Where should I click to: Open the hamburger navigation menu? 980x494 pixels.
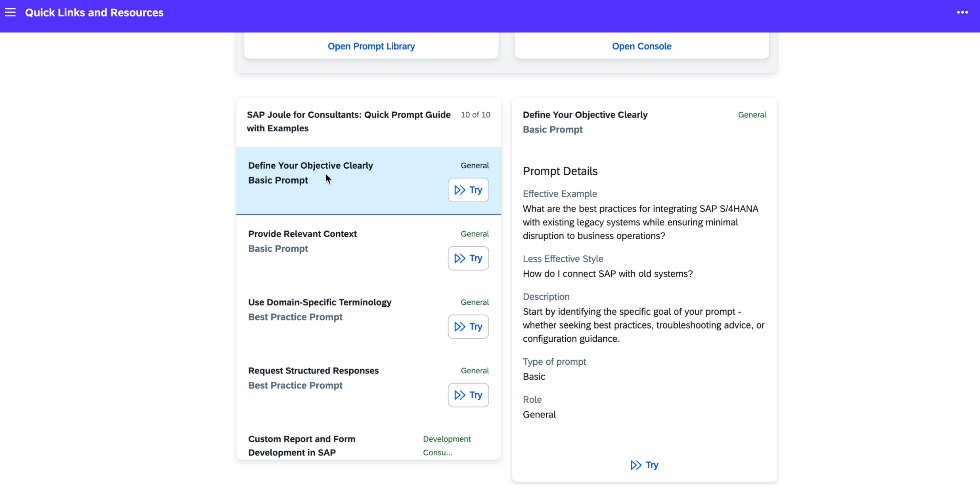[10, 12]
